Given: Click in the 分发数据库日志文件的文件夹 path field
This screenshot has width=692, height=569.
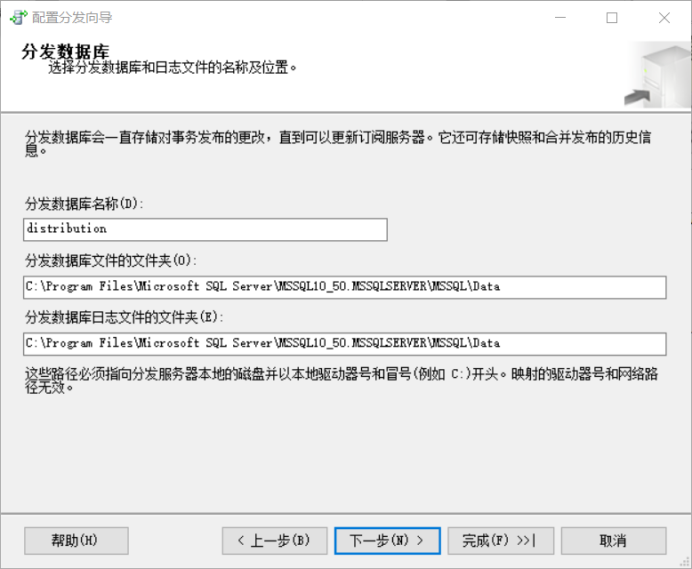Looking at the screenshot, I should pyautogui.click(x=345, y=344).
